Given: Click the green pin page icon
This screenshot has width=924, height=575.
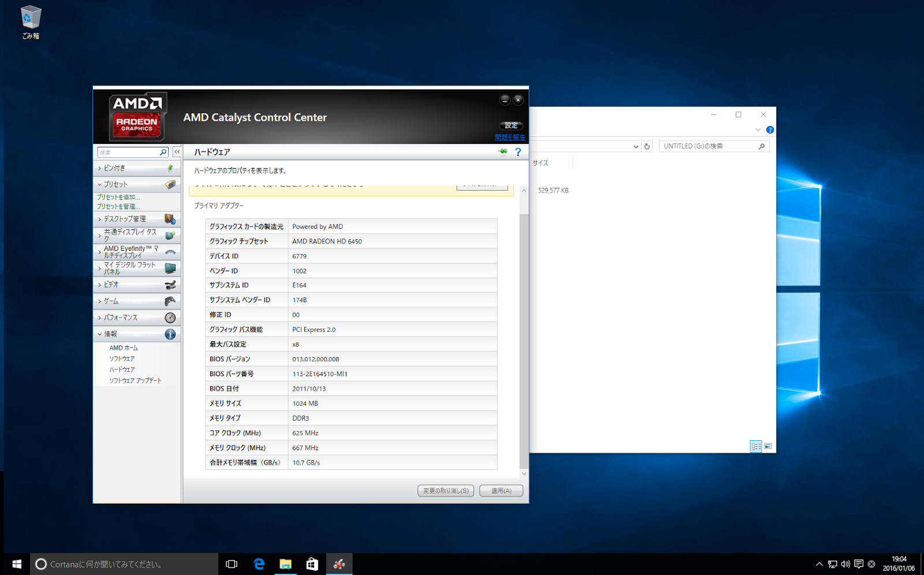Looking at the screenshot, I should point(503,152).
